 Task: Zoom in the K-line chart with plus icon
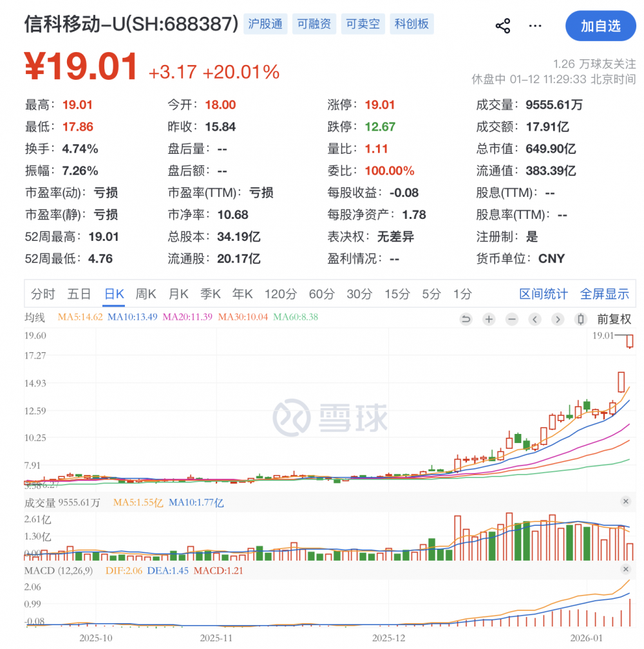coord(489,319)
